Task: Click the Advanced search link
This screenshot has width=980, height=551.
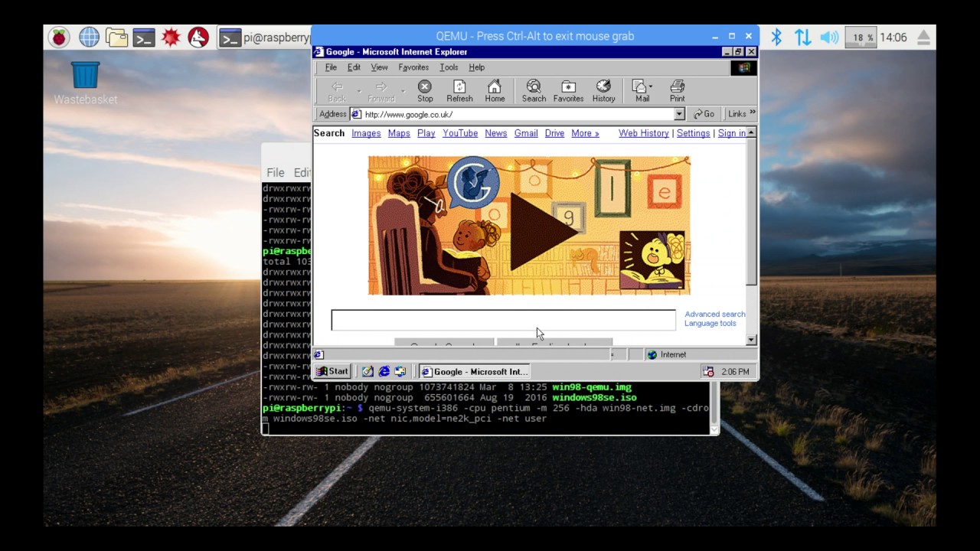Action: point(714,314)
